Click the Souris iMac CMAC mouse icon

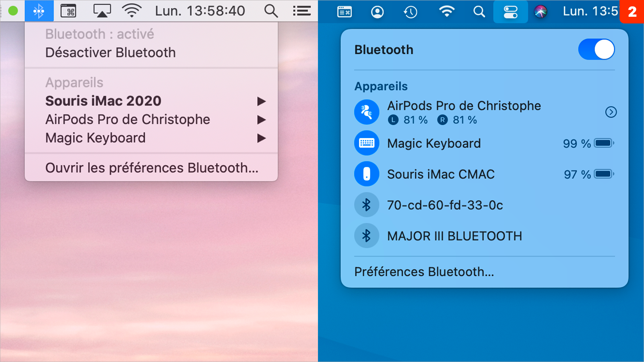coord(367,174)
